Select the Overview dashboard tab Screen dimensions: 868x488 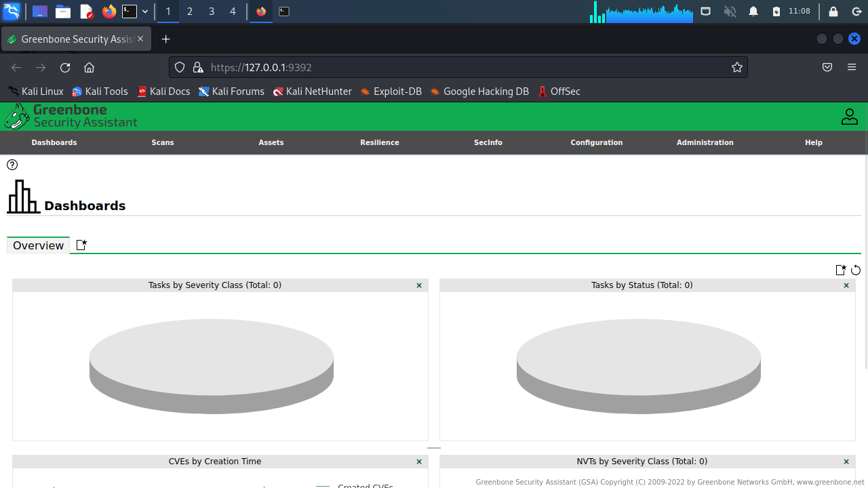38,245
